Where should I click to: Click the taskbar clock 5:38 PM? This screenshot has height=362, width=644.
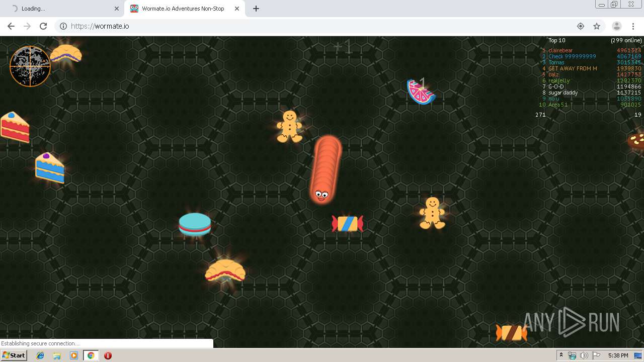pos(618,355)
